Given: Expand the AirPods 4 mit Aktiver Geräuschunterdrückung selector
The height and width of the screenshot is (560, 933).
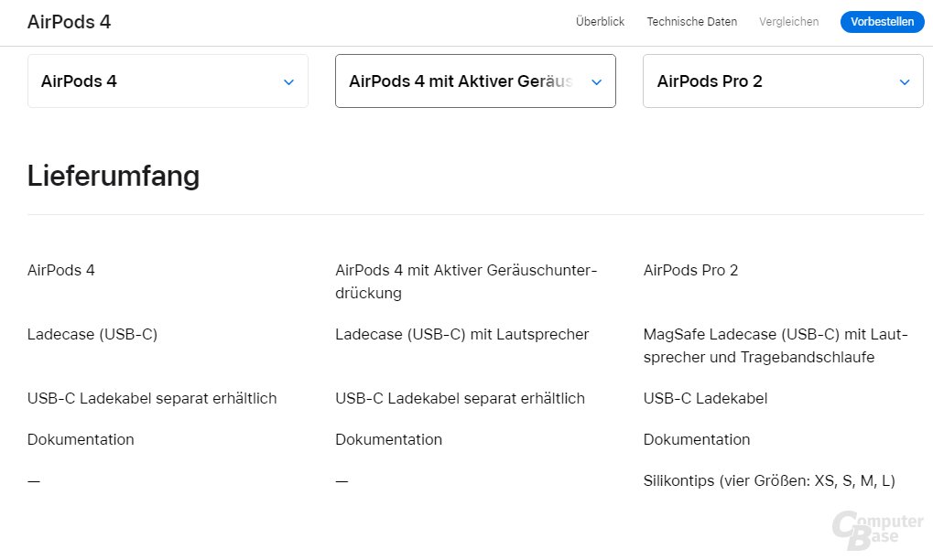Looking at the screenshot, I should coord(475,81).
